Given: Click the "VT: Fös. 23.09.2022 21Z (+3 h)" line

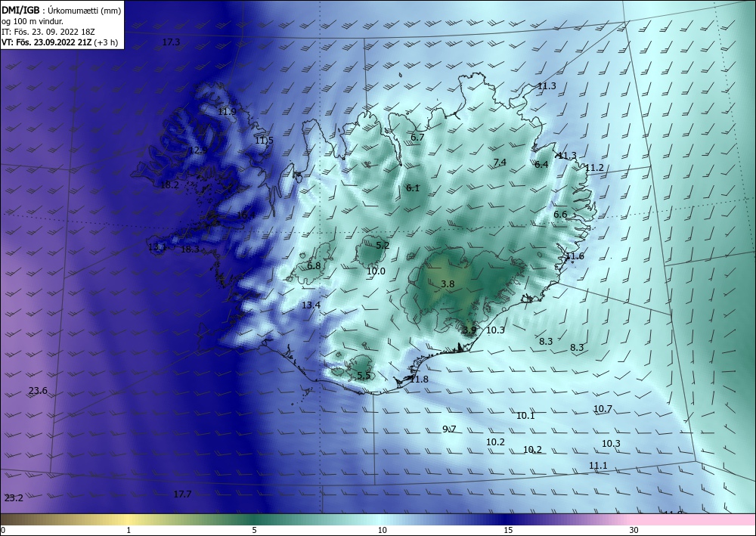Looking at the screenshot, I should (60, 42).
